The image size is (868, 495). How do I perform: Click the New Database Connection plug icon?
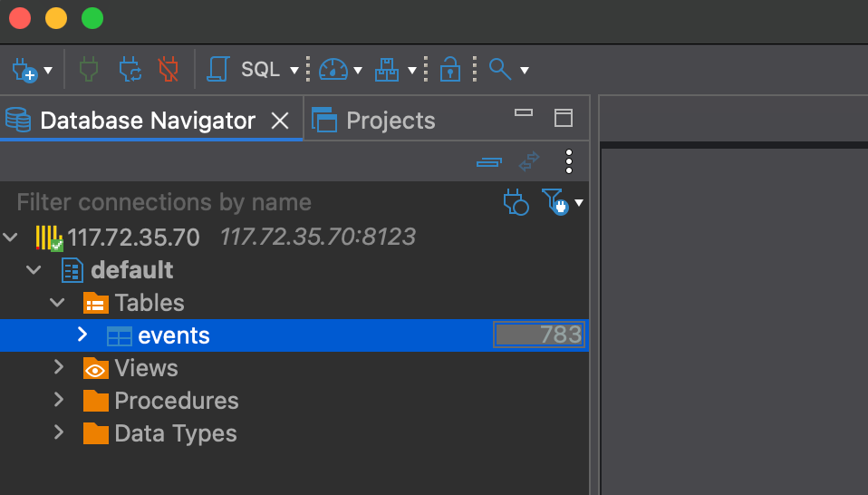(x=24, y=71)
